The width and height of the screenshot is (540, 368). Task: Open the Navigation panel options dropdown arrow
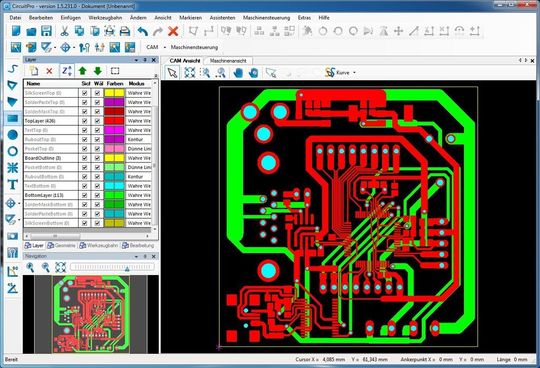(136, 256)
